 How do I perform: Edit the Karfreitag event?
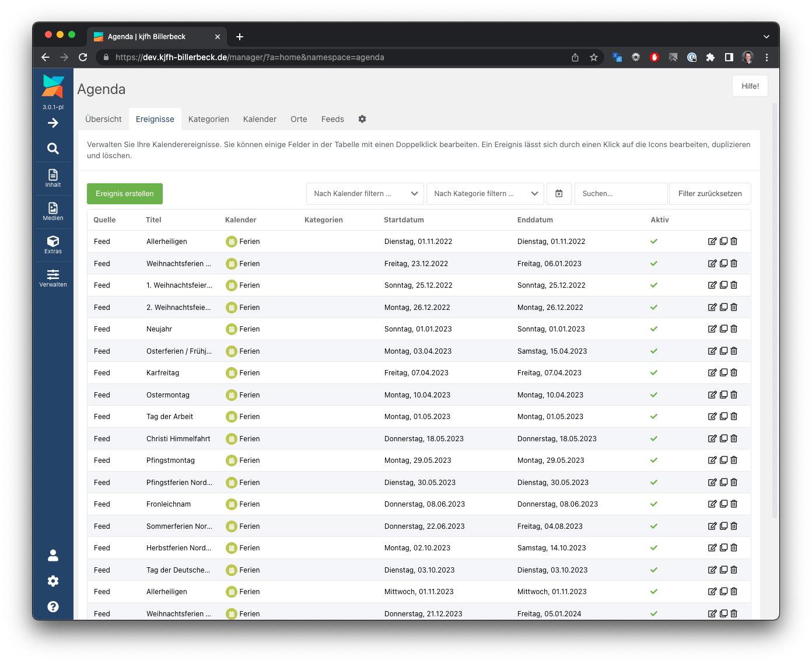(x=712, y=373)
